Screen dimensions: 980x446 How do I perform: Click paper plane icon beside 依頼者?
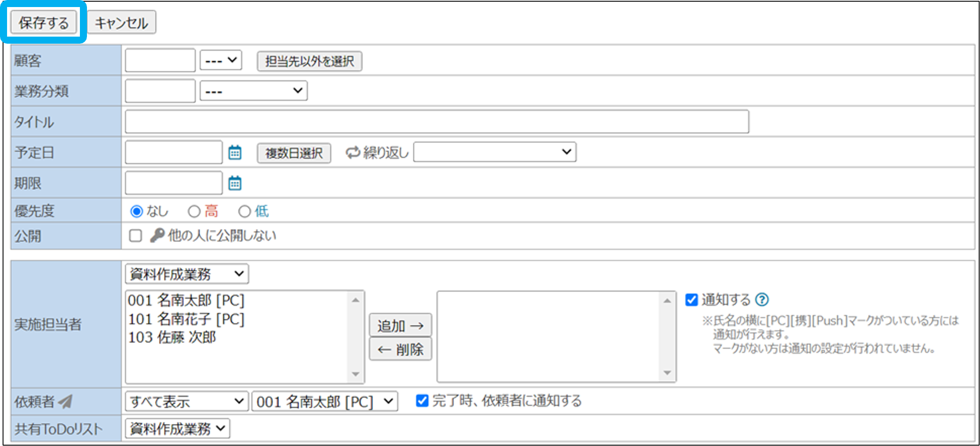click(66, 401)
